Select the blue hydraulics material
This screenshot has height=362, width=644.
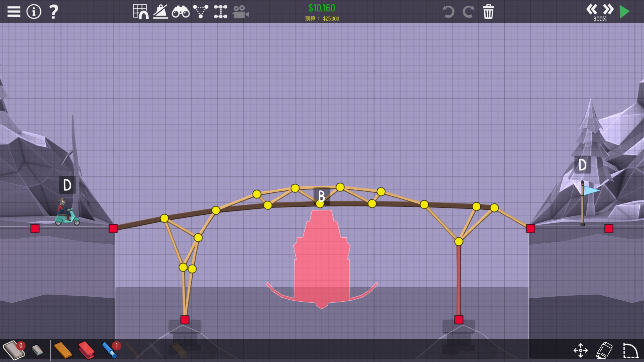(x=110, y=350)
